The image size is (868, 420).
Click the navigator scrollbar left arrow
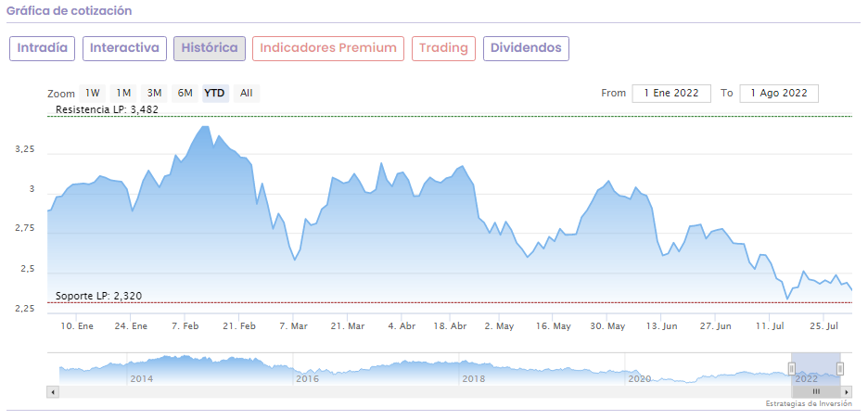[52, 392]
